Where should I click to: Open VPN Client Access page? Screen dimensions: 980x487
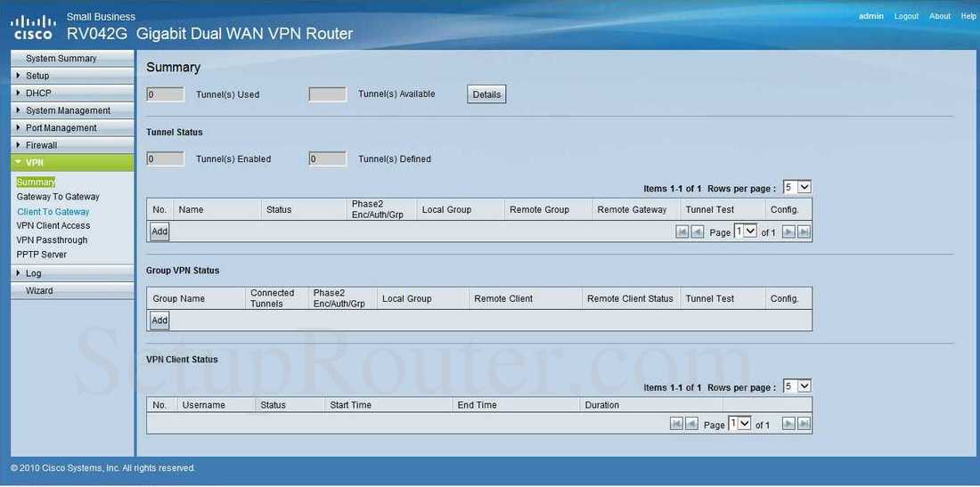pos(53,225)
